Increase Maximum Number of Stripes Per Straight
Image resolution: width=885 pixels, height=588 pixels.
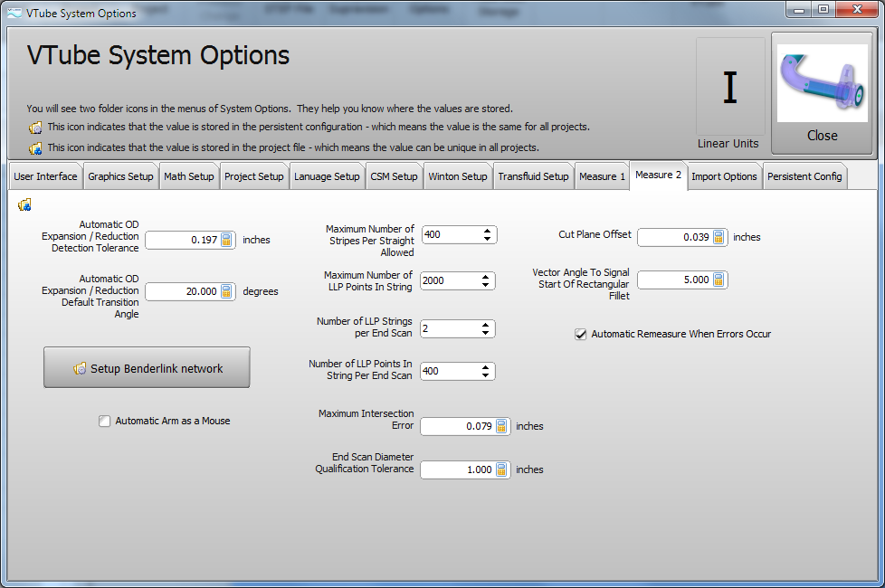pos(488,231)
